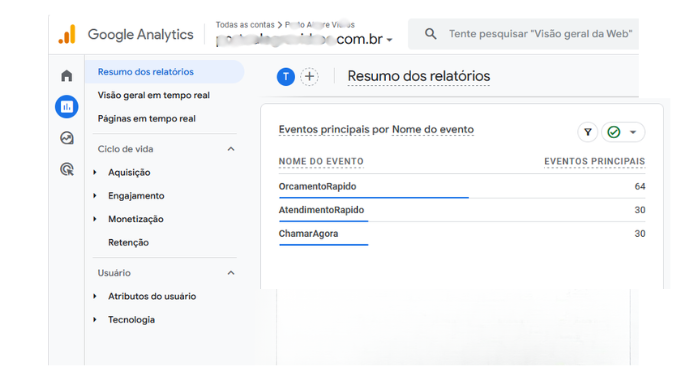The image size is (700, 380).
Task: Click the Todas as contas breadcrumb
Action: pyautogui.click(x=245, y=25)
